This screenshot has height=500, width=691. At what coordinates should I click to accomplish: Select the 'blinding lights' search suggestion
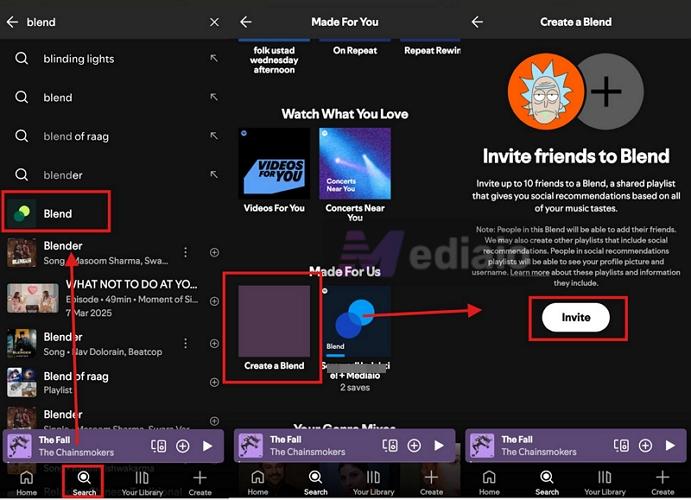pos(110,59)
